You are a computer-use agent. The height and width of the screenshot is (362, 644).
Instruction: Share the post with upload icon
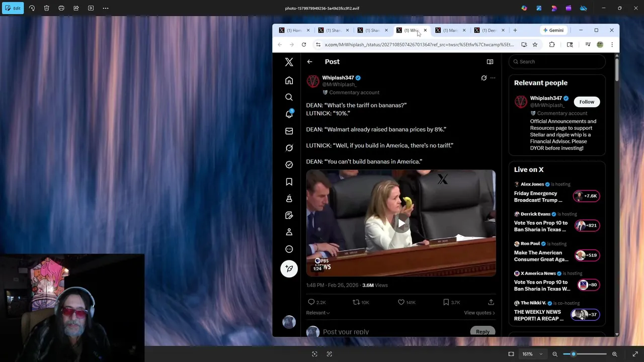coord(491,302)
